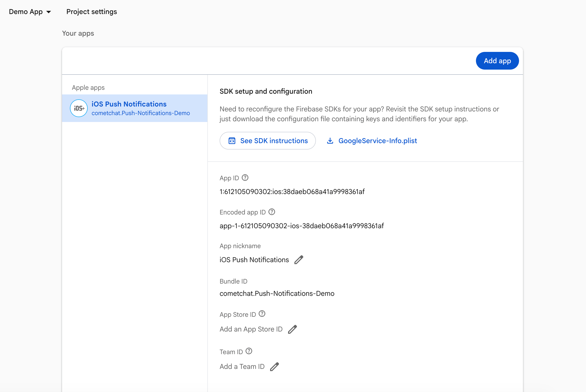Screen dimensions: 586x392
Task: Click the download arrow icon
Action: point(330,141)
